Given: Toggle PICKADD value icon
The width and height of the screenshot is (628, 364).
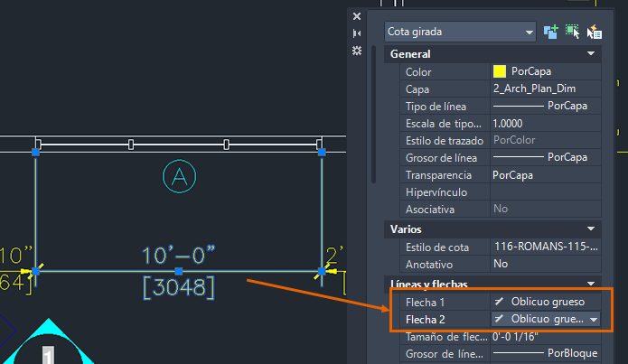Looking at the screenshot, I should tap(550, 32).
